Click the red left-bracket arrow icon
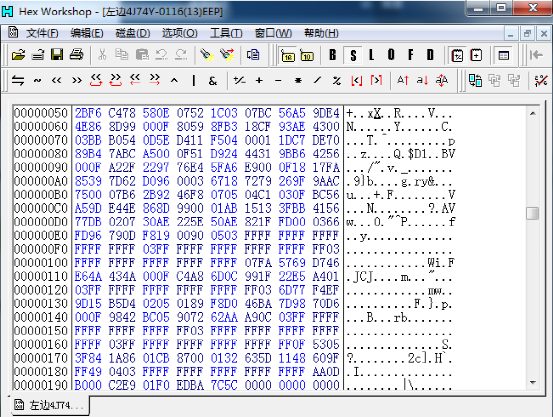Screen dimensions: 553x417 [x=357, y=81]
